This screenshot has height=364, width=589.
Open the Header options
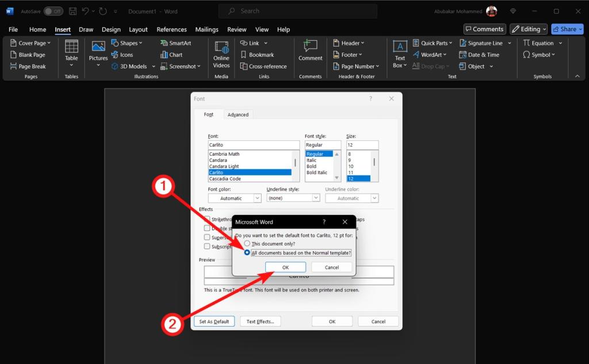[x=349, y=43]
